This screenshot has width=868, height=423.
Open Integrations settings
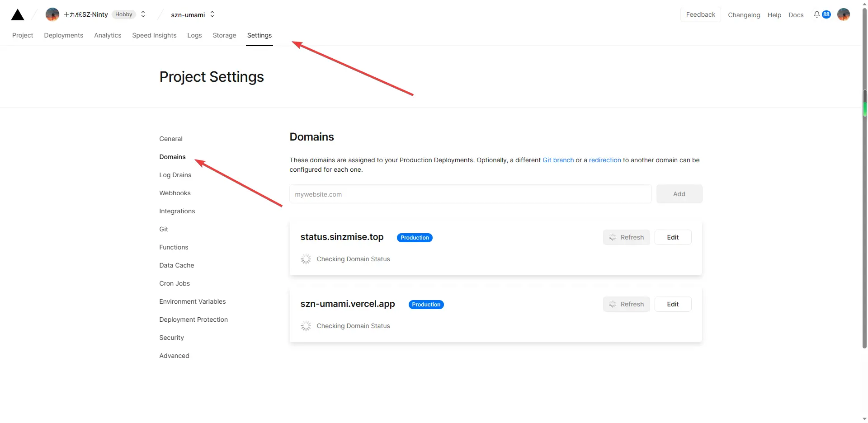pos(177,211)
